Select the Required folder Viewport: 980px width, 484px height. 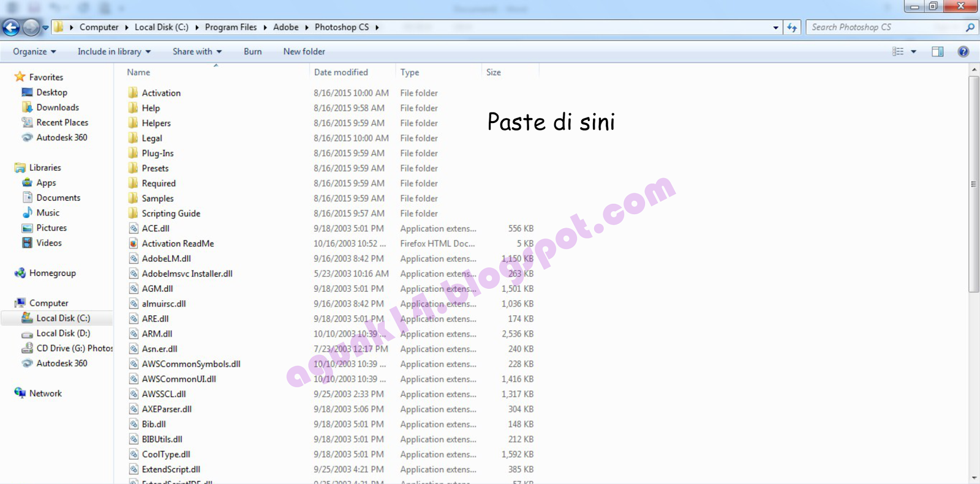[159, 183]
